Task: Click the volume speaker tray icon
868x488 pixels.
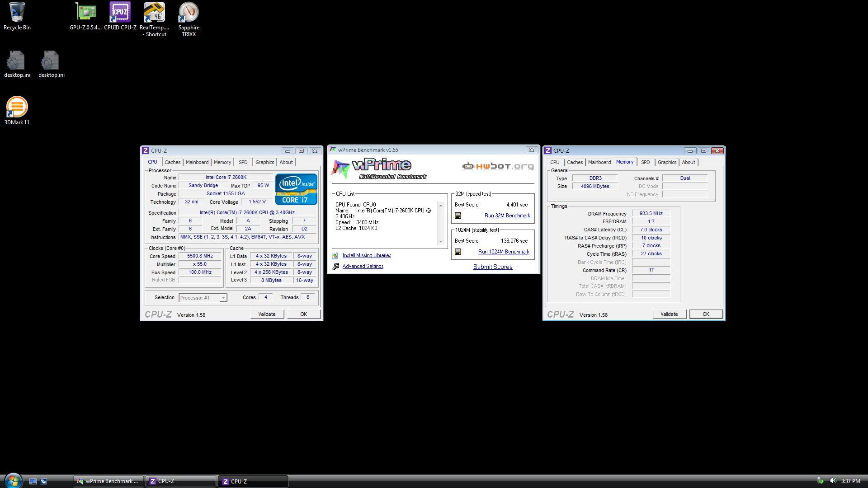Action: (x=833, y=481)
